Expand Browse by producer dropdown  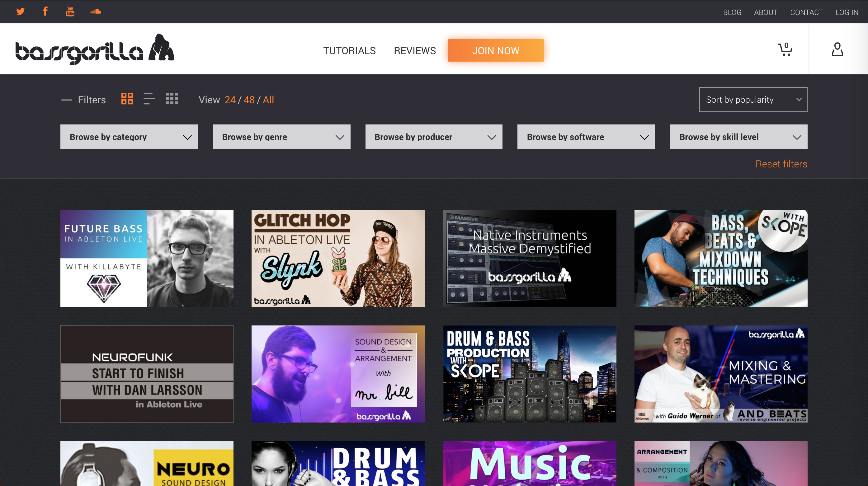click(x=434, y=137)
